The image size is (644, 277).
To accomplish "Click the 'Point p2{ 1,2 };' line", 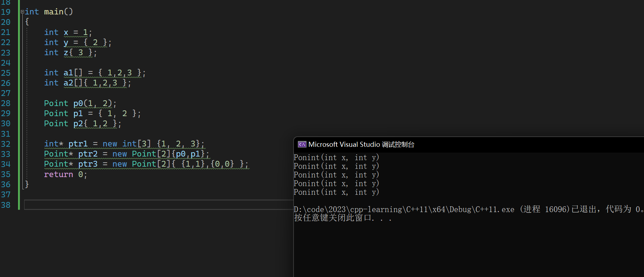I will pos(83,124).
